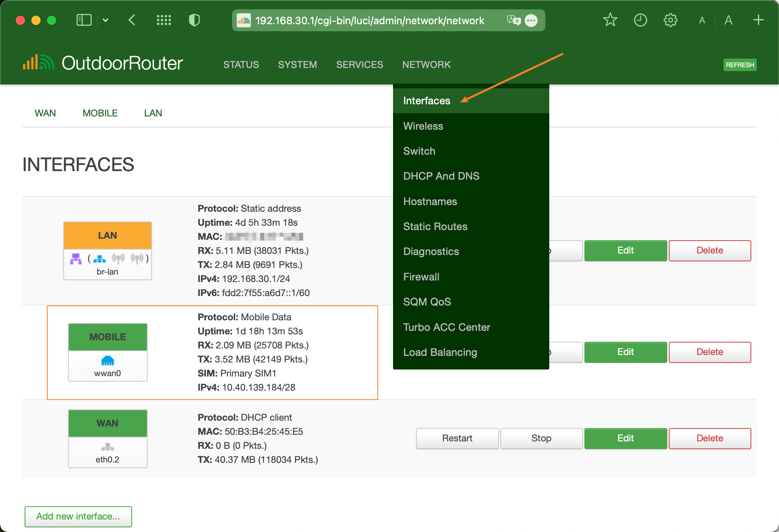The width and height of the screenshot is (779, 532).
Task: Select Wireless from Network dropdown
Action: tap(423, 126)
